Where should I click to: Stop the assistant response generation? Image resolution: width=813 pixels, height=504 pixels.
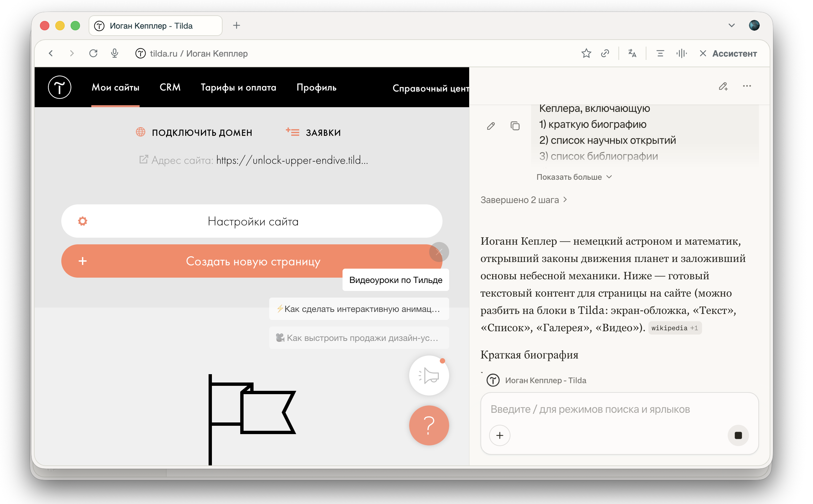coord(738,435)
